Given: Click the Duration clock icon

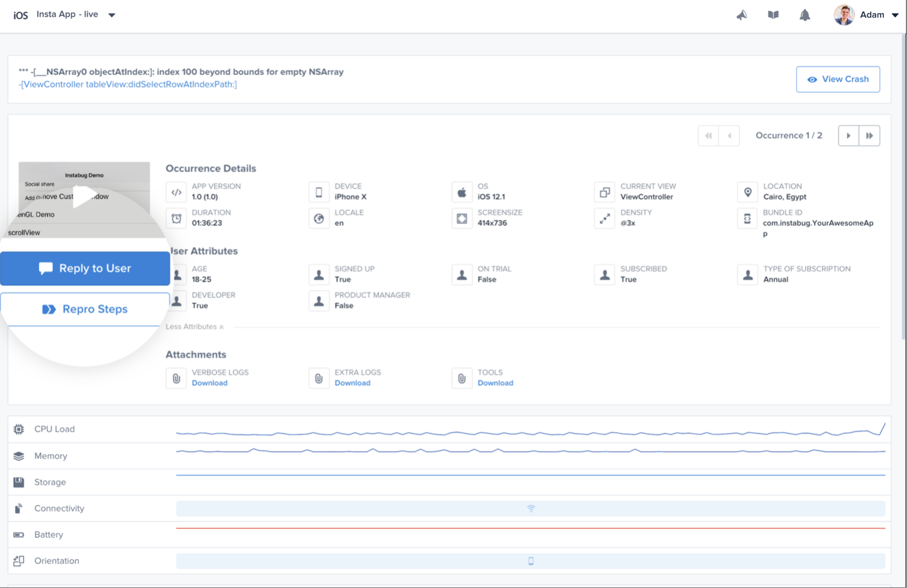Looking at the screenshot, I should pyautogui.click(x=176, y=218).
